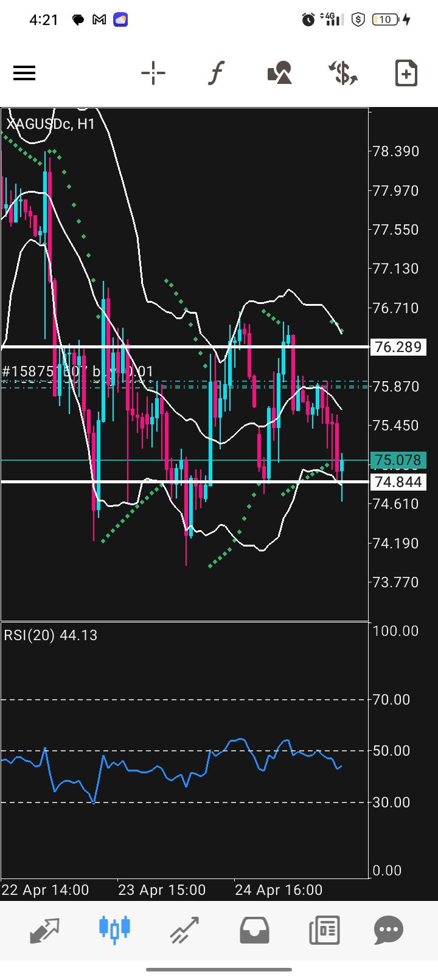Tap the XAGUSDc, H1 symbol label
438x980 pixels.
pos(50,124)
